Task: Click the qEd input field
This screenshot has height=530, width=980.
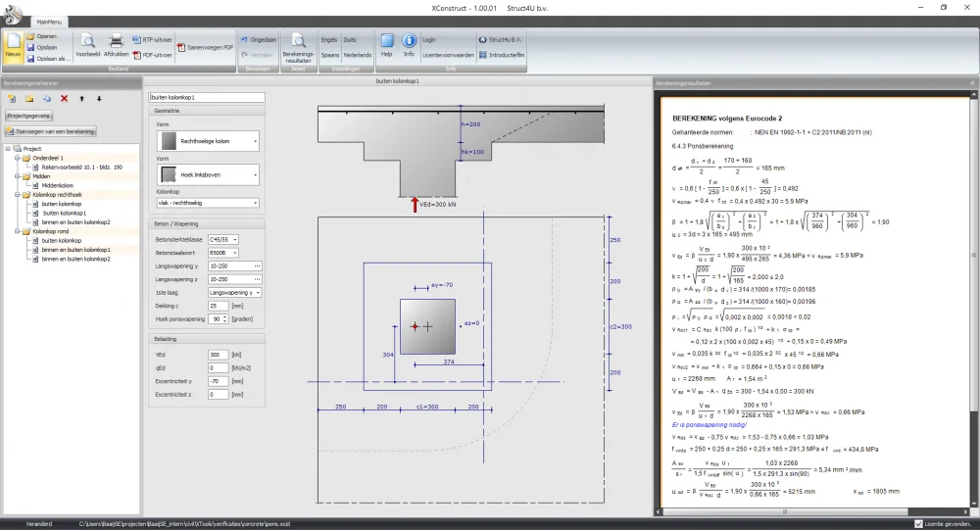Action: point(219,368)
